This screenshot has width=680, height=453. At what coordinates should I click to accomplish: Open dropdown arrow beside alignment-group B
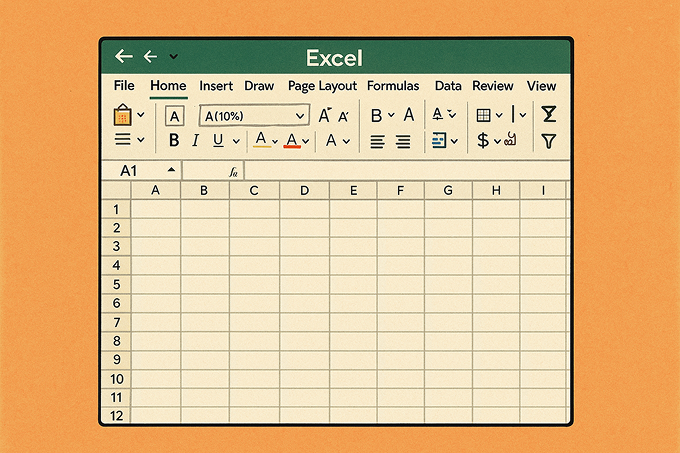point(391,115)
